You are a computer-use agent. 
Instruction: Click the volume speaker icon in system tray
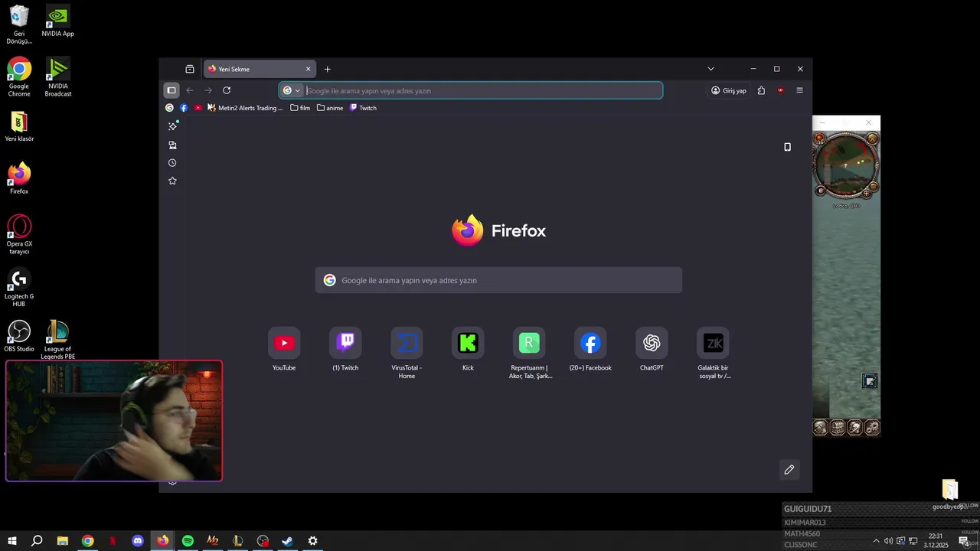[x=888, y=541]
